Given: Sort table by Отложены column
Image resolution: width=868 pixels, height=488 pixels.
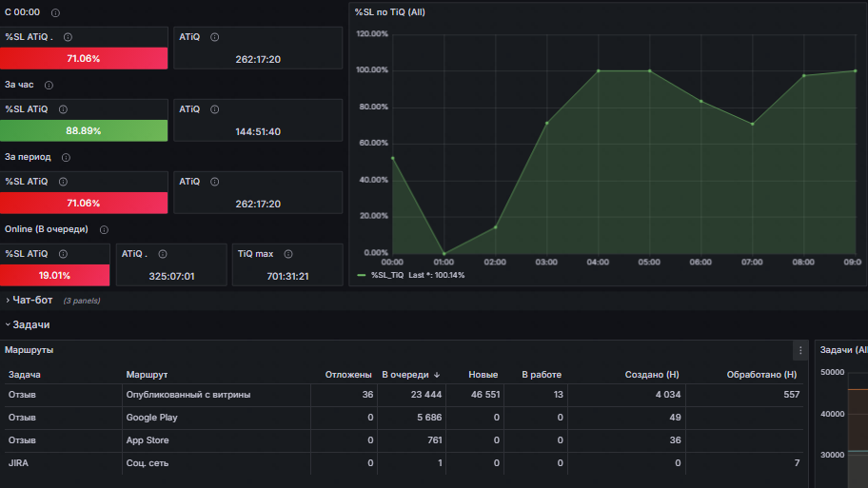Looking at the screenshot, I should pos(348,375).
